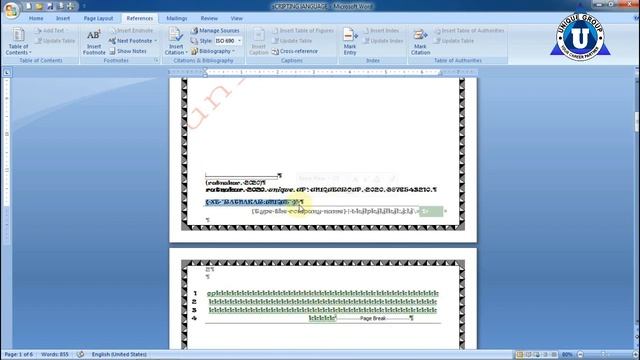Open the Office button menu
Image resolution: width=640 pixels, height=360 pixels.
tap(11, 10)
